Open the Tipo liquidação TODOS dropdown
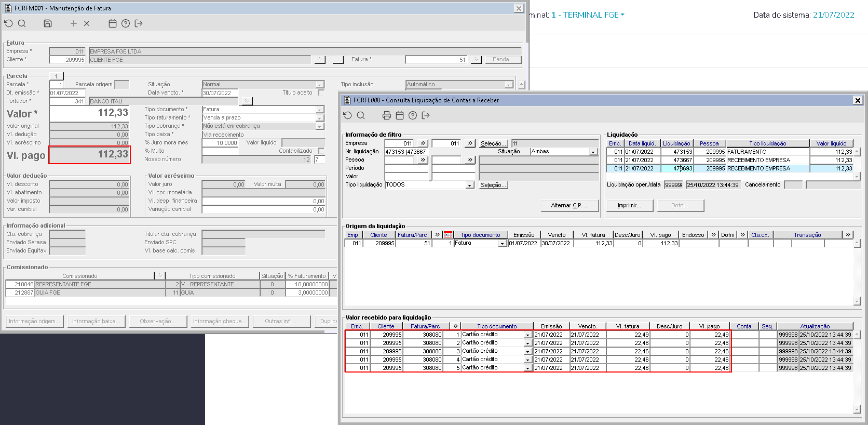Image resolution: width=868 pixels, height=425 pixels. pyautogui.click(x=469, y=185)
